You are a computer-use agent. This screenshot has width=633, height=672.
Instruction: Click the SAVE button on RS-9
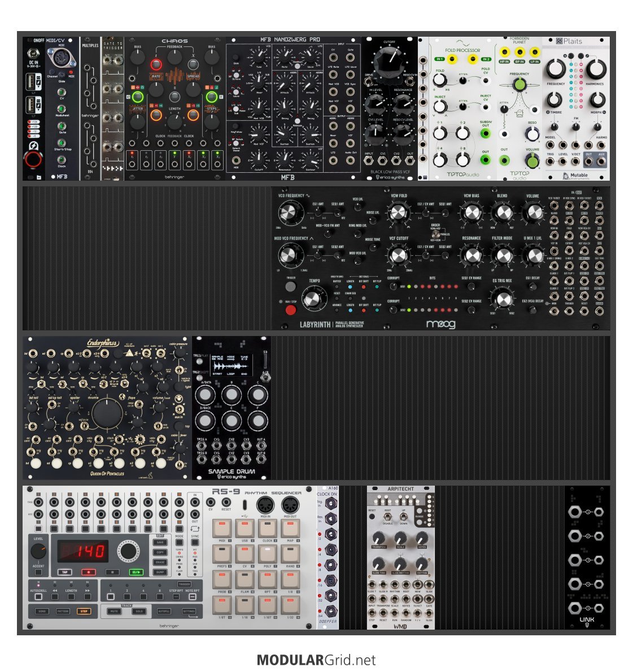(160, 543)
